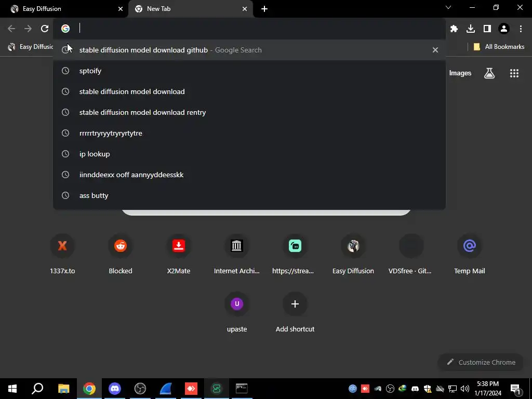Open the Easy Diffusion bookmark
Viewport: 532px width, 399px height.
pyautogui.click(x=30, y=47)
